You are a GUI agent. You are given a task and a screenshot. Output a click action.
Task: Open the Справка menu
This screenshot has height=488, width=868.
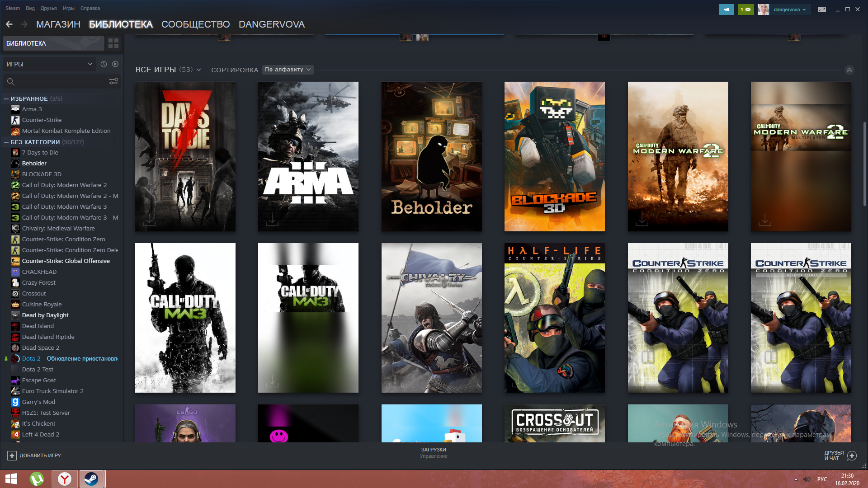click(90, 8)
